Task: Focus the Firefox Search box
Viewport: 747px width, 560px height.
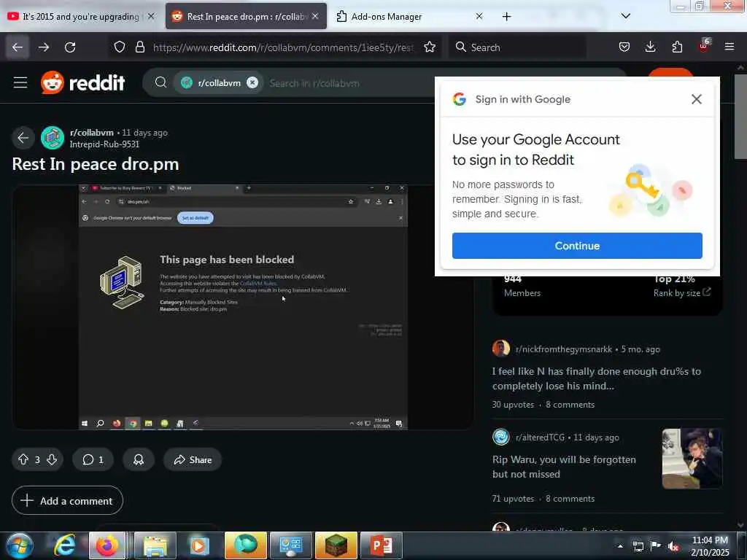Action: tap(517, 47)
